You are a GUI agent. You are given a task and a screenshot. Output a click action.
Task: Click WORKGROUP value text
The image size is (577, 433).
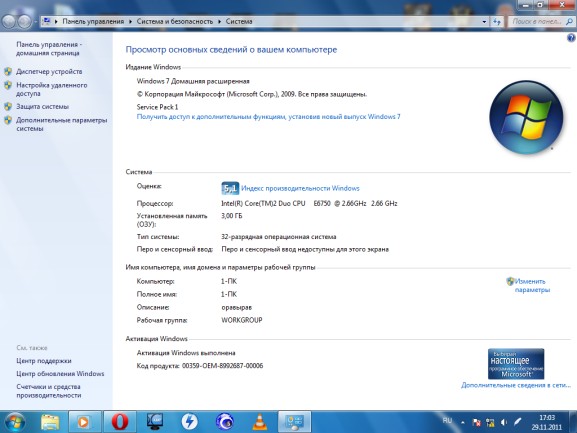(242, 320)
